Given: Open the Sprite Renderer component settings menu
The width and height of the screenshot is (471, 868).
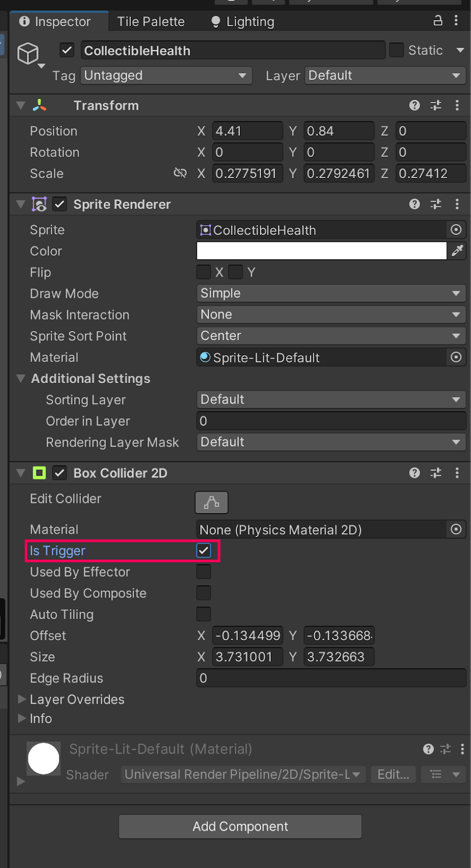Looking at the screenshot, I should (457, 204).
